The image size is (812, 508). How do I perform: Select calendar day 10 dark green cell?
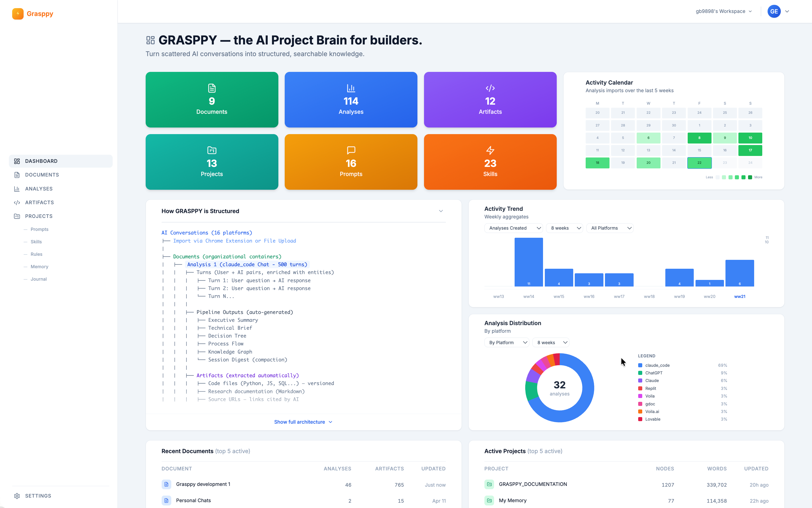pyautogui.click(x=750, y=138)
